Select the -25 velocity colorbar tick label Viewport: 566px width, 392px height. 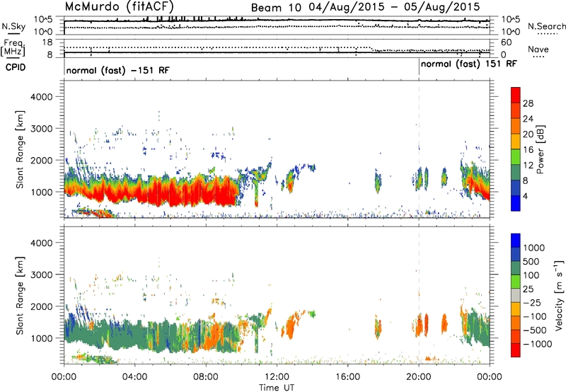531,303
